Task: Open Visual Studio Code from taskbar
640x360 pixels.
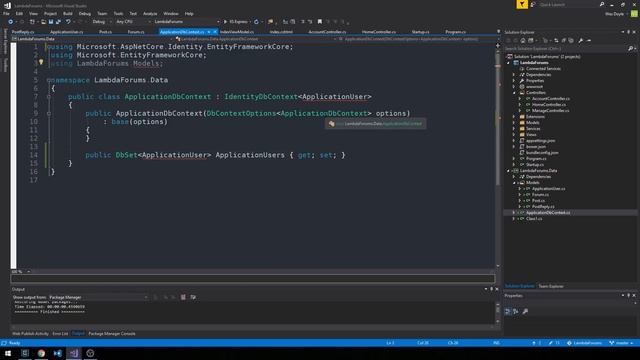Action: pos(58,353)
